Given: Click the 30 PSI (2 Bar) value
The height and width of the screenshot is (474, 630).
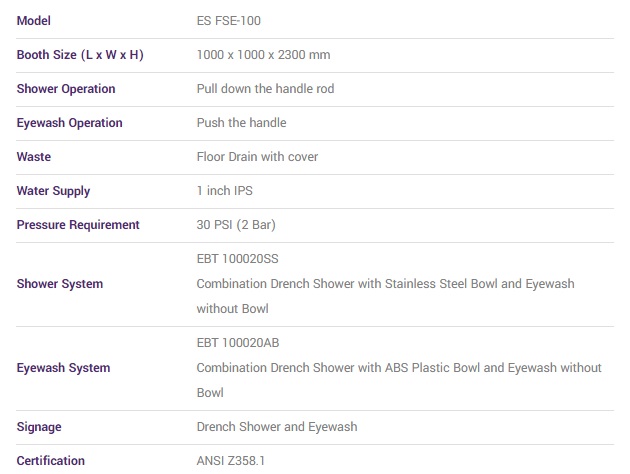Looking at the screenshot, I should coord(236,225).
